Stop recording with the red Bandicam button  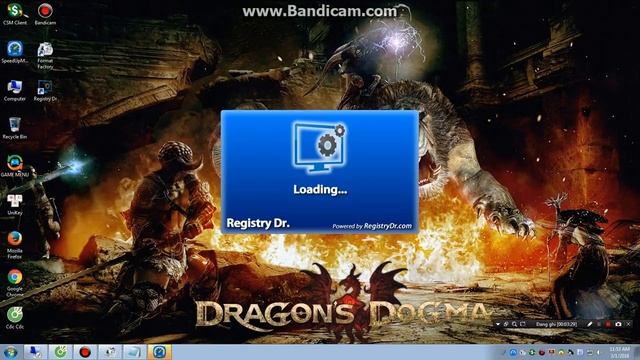pos(608,324)
